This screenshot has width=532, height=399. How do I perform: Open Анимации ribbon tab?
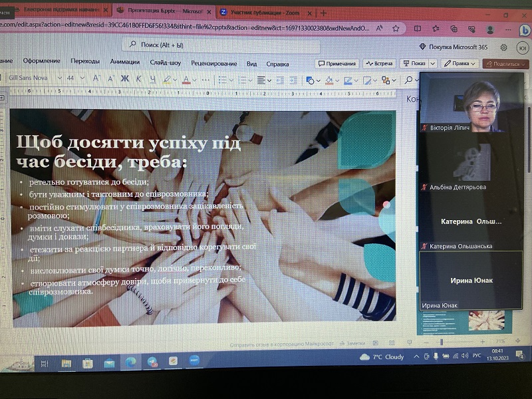click(x=125, y=62)
